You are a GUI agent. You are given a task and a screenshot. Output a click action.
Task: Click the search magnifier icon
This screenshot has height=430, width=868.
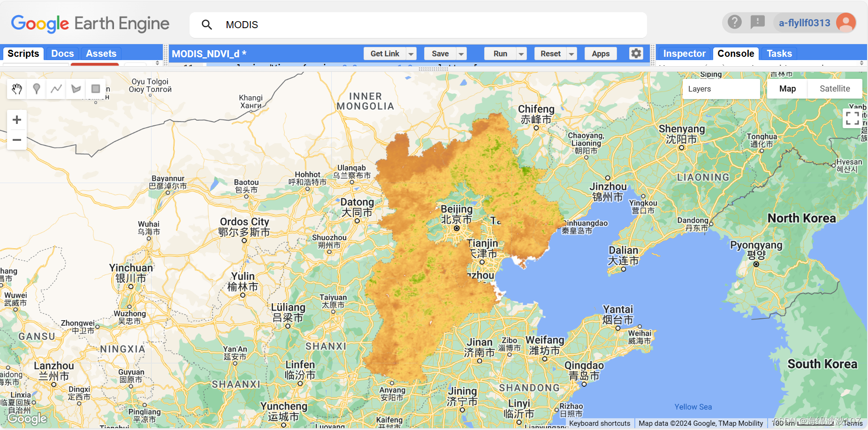tap(207, 24)
